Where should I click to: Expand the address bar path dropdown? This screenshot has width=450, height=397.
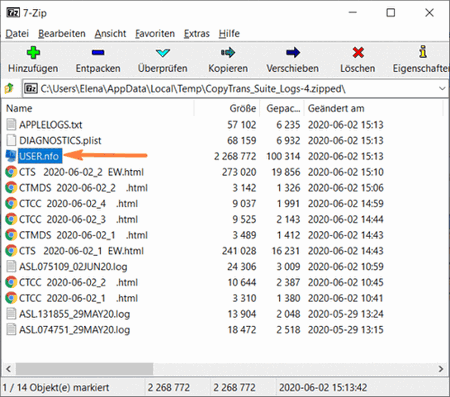pyautogui.click(x=442, y=89)
